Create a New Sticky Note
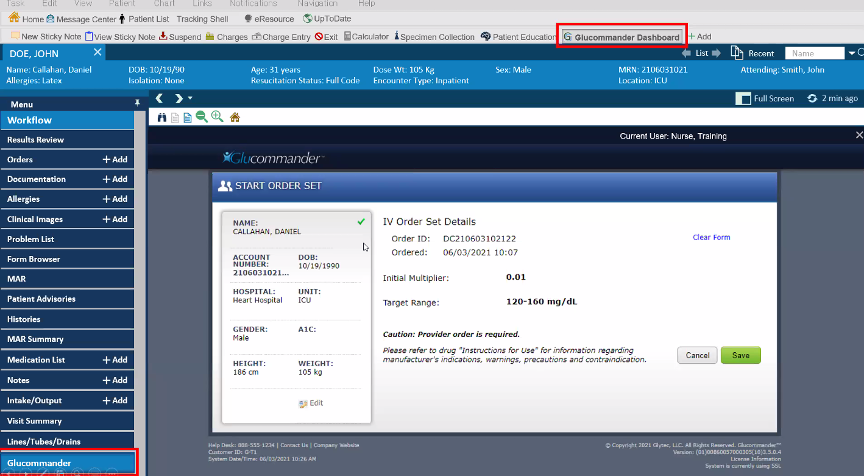The height and width of the screenshot is (476, 864). pyautogui.click(x=46, y=36)
